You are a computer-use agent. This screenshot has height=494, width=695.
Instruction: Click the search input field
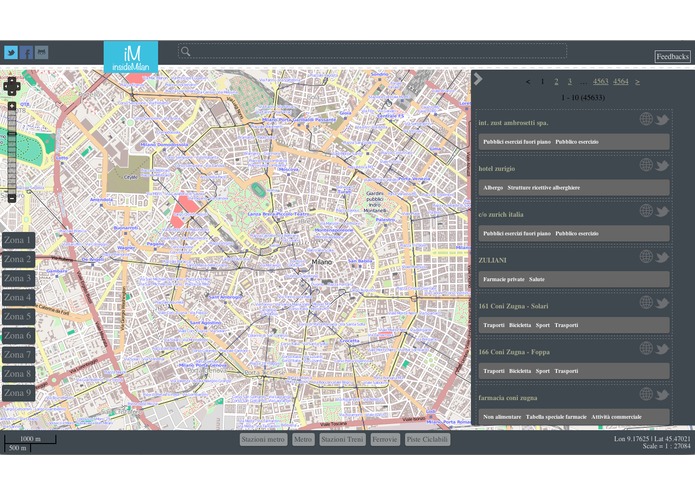372,51
